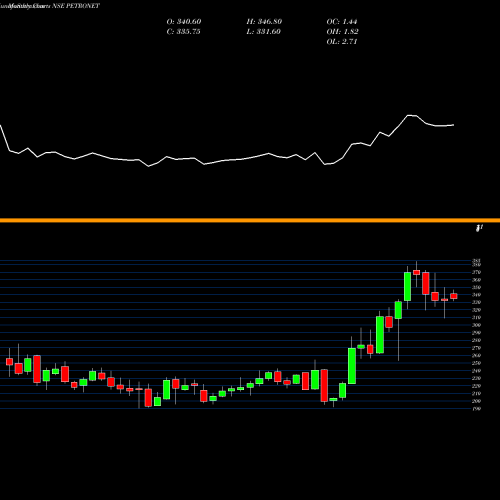Click the 300 price axis label
500x500 pixels.
tap(476, 325)
